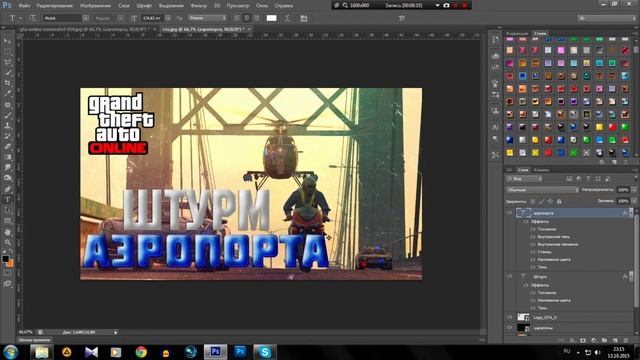640x360 pixels.
Task: Hide the аэропорта text layer
Action: tap(509, 213)
